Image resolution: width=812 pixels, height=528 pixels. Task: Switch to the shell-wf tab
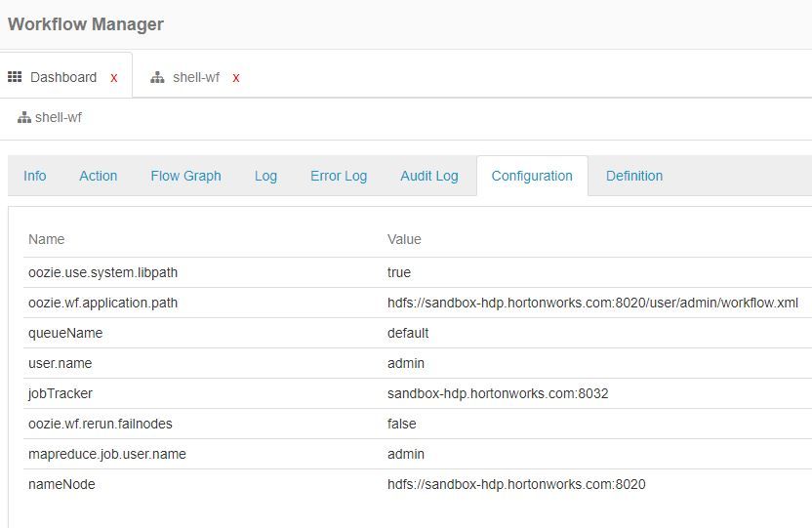(195, 77)
